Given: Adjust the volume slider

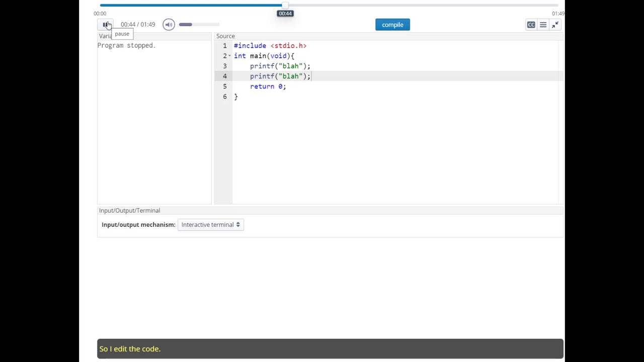Looking at the screenshot, I should point(199,25).
